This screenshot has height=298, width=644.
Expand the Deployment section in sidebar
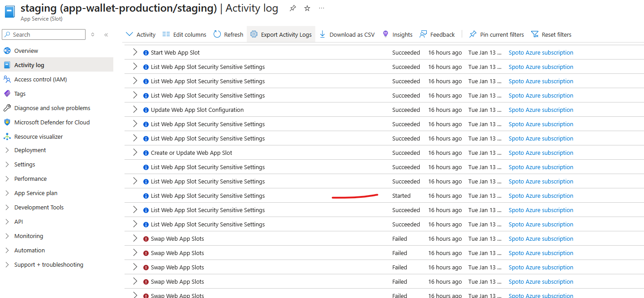click(x=7, y=150)
